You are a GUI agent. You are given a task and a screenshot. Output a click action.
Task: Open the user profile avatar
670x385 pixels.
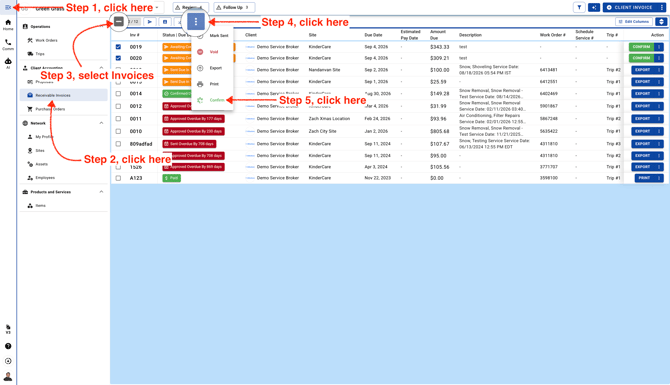click(x=8, y=376)
